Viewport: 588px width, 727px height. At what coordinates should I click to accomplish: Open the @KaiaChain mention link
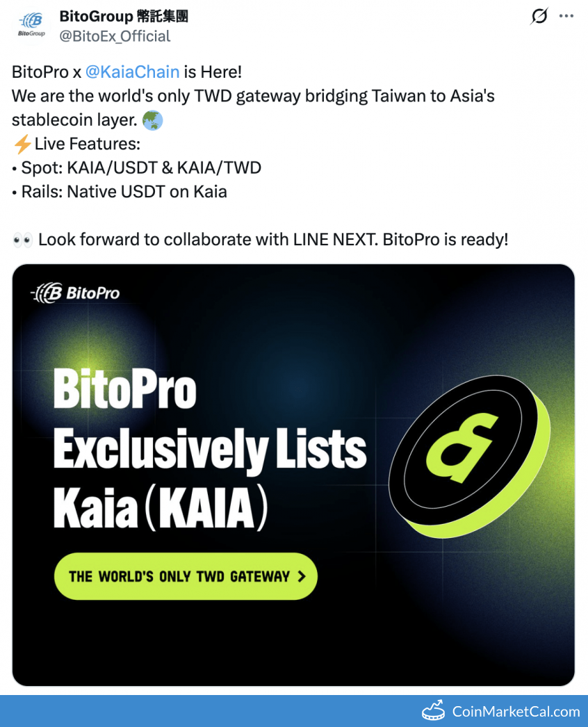click(x=132, y=72)
